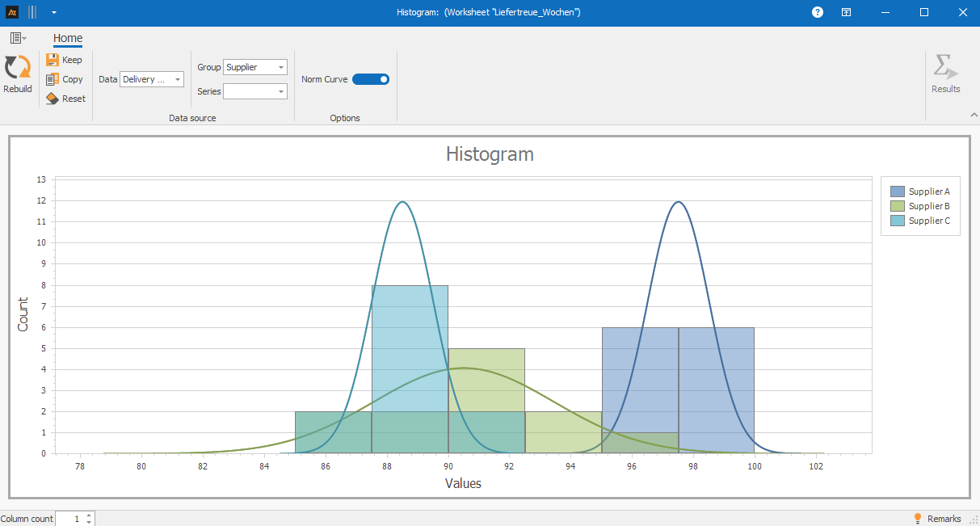Click the Reset eraser icon
The height and width of the screenshot is (526, 980).
(x=53, y=99)
